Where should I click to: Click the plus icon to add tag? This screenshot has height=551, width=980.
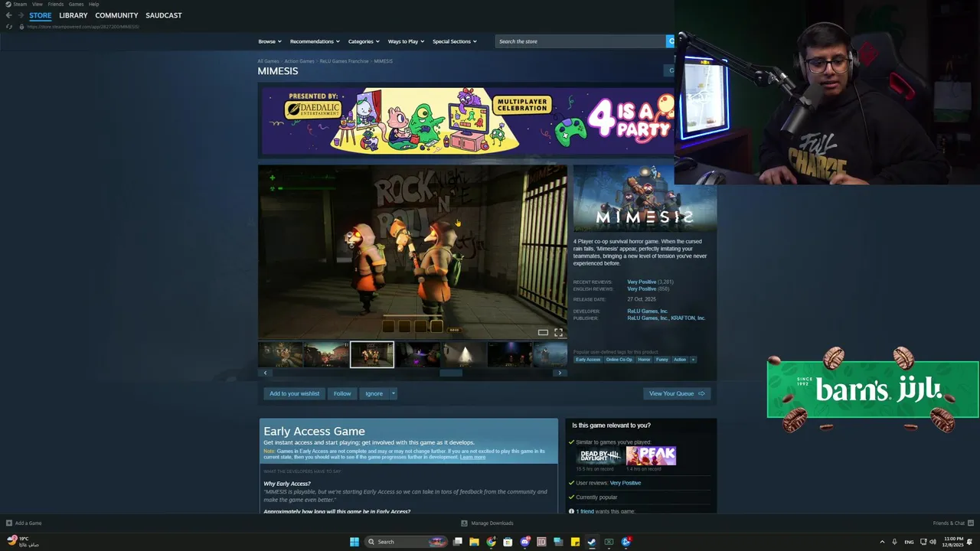693,360
